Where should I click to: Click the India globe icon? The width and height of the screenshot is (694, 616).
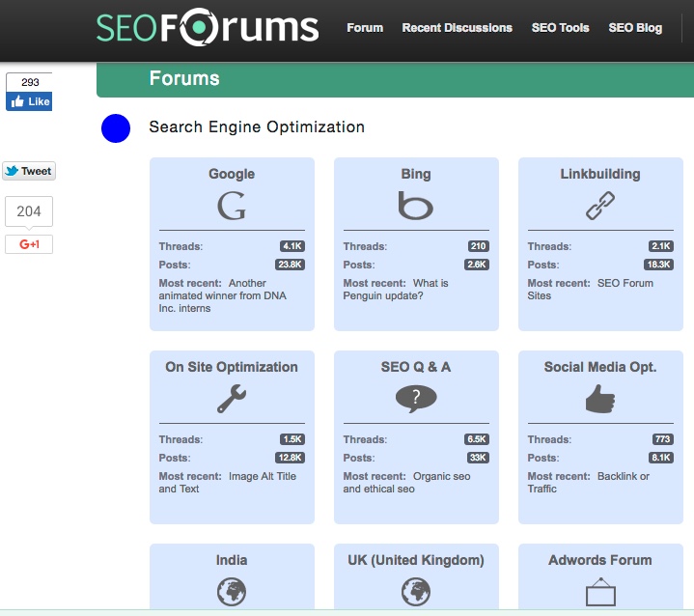(232, 591)
